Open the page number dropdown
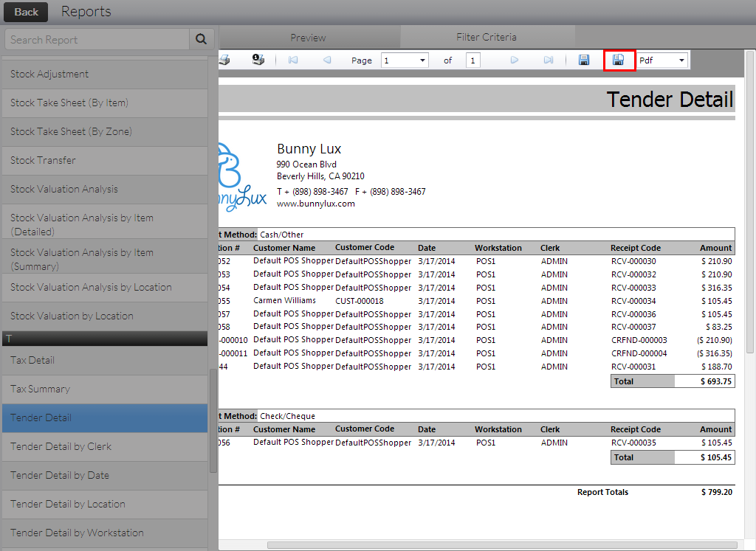Viewport: 756px width, 551px height. click(405, 60)
